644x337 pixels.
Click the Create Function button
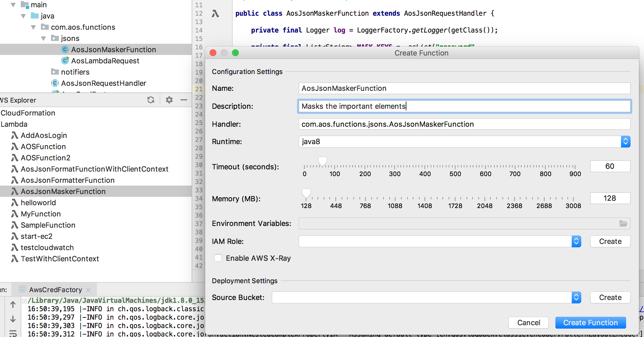[590, 323]
